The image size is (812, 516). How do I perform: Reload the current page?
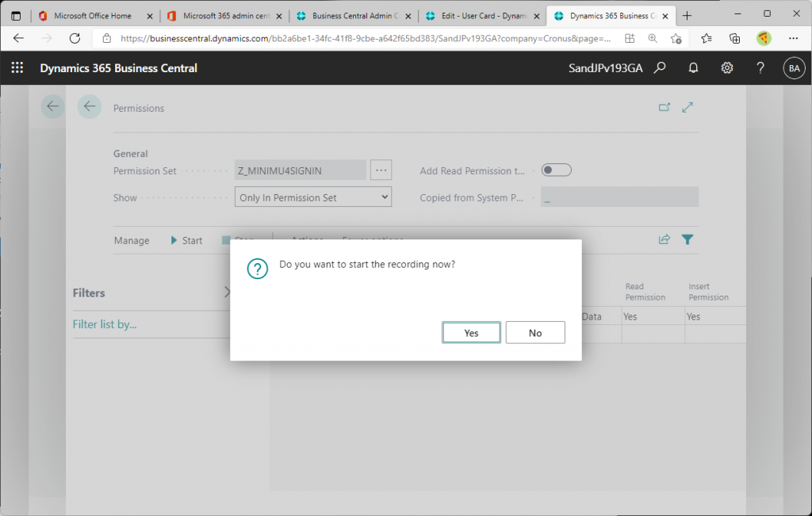coord(75,38)
